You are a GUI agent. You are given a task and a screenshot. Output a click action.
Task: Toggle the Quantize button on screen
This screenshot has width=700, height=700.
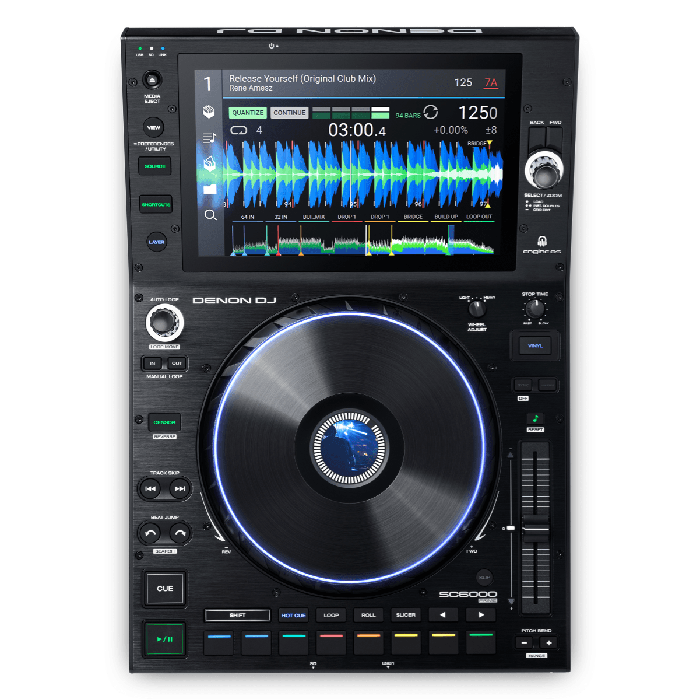246,113
